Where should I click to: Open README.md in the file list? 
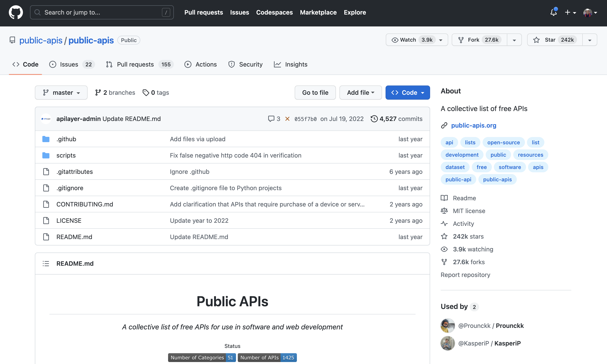click(74, 237)
